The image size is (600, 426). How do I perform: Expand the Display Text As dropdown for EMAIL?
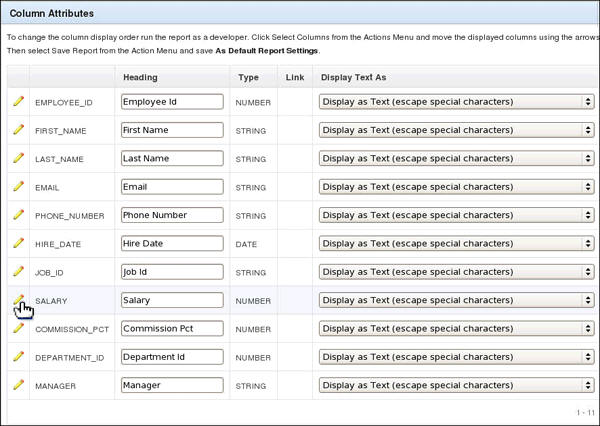coord(455,186)
